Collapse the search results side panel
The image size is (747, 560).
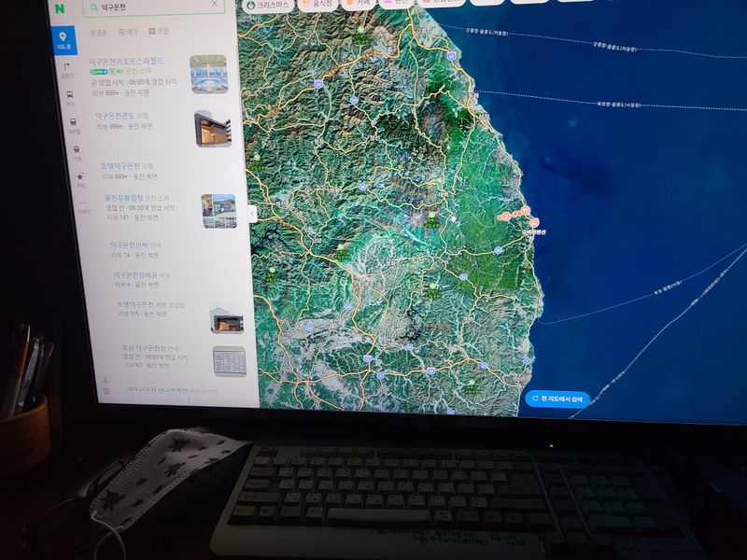[251, 214]
